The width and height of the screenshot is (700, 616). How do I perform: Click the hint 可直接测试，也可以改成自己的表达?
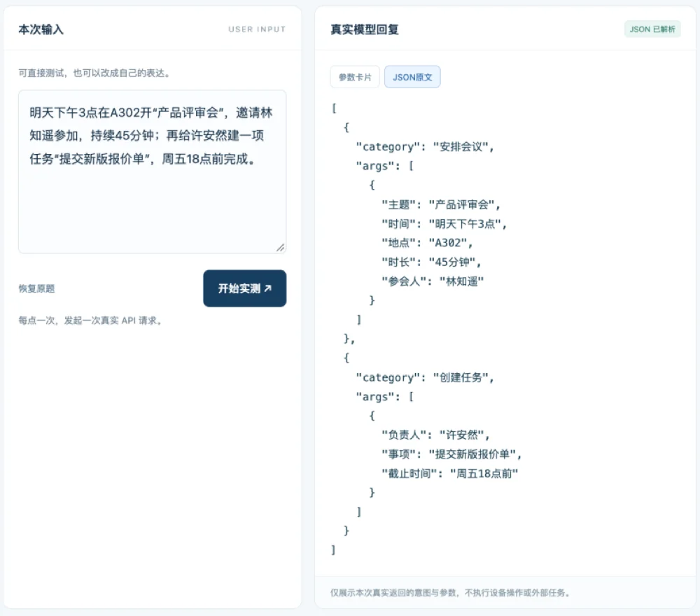tap(94, 73)
